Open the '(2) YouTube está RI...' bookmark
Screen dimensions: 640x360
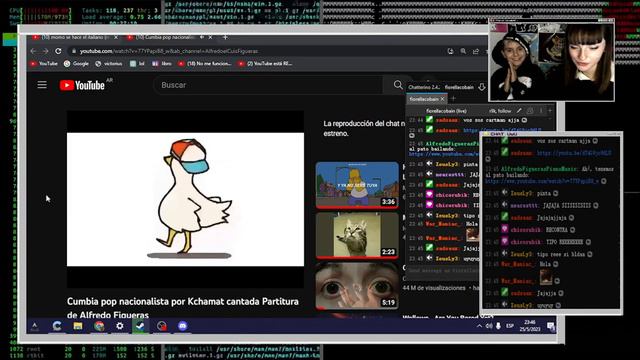265,64
